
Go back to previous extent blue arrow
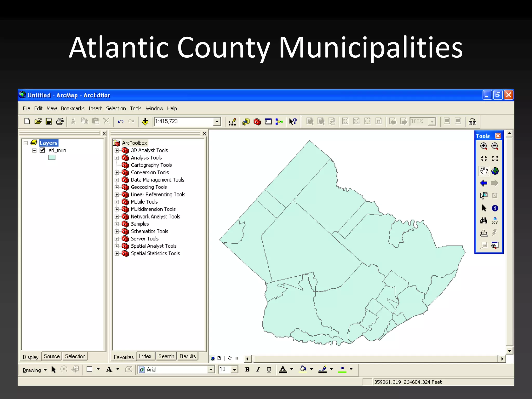click(484, 183)
